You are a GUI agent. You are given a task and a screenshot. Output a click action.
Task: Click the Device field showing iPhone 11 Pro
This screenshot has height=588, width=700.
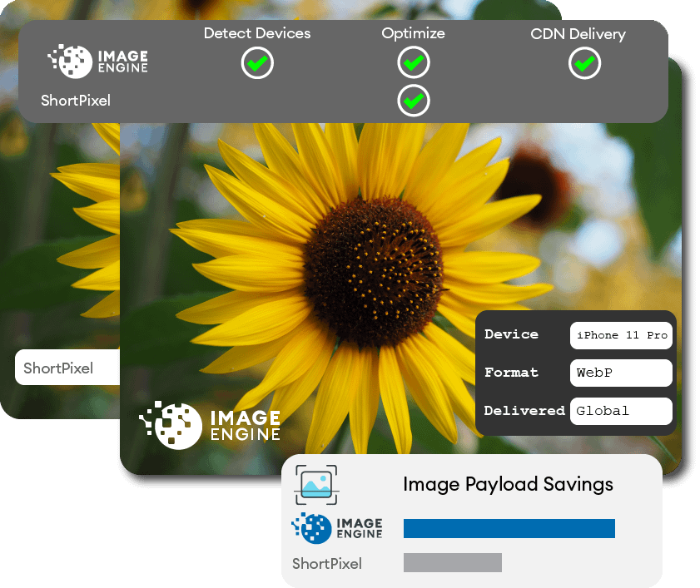coord(621,335)
